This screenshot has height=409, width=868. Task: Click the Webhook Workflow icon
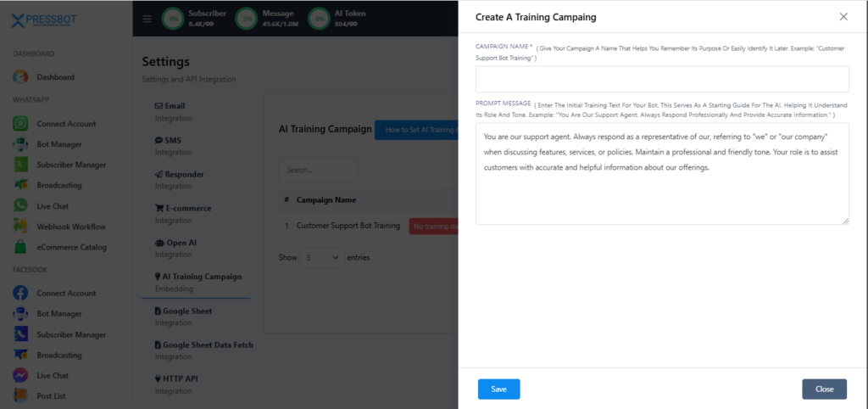click(20, 227)
